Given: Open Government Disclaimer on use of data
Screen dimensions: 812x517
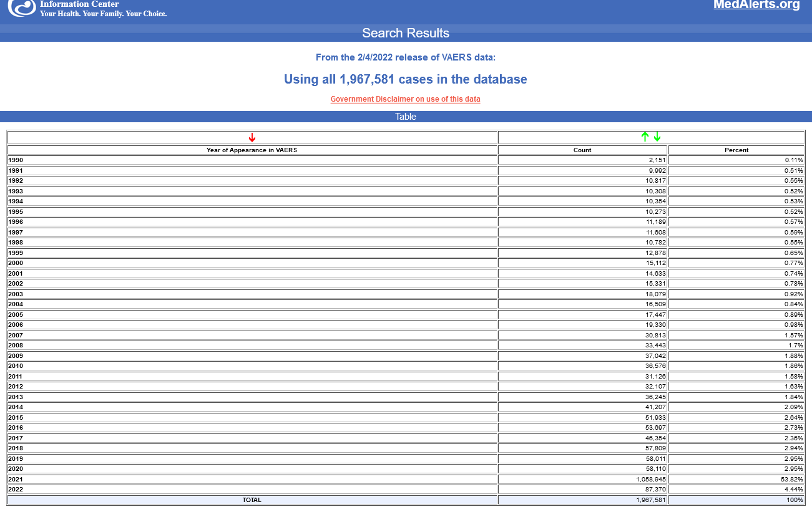Looking at the screenshot, I should 406,99.
